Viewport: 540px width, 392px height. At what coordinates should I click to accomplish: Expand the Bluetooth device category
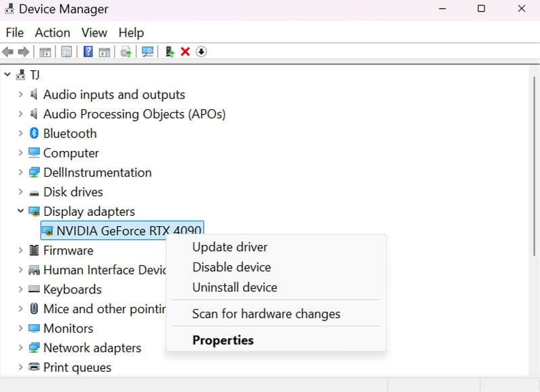(x=21, y=133)
